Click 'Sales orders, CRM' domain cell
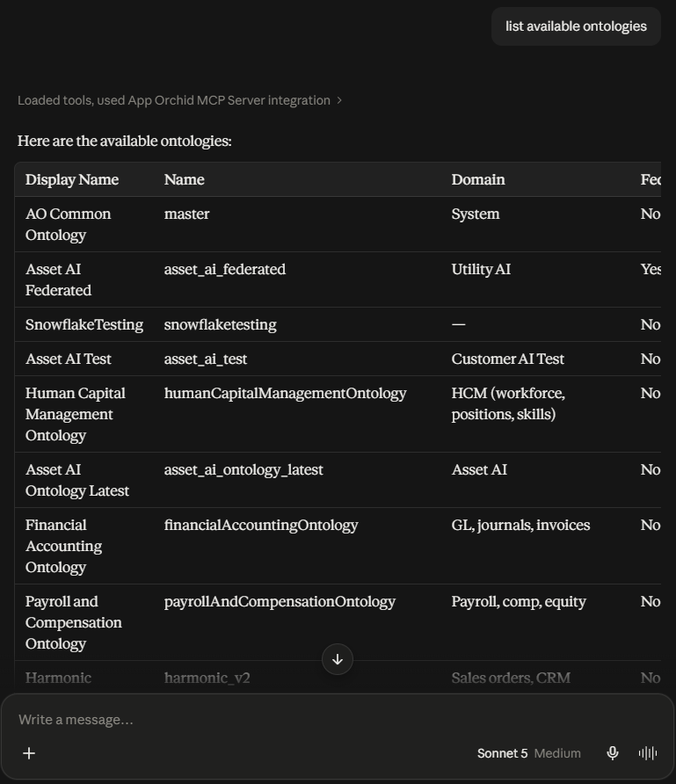The width and height of the screenshot is (676, 784). click(x=511, y=678)
